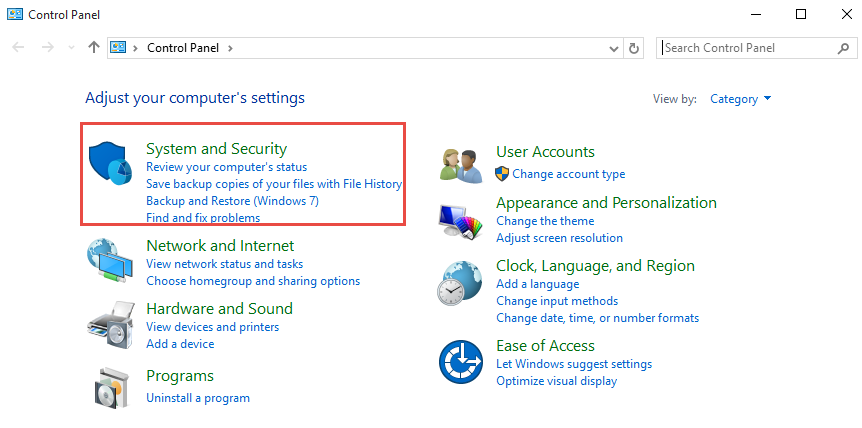Click the Add a device link
The height and width of the screenshot is (428, 862).
(x=180, y=344)
